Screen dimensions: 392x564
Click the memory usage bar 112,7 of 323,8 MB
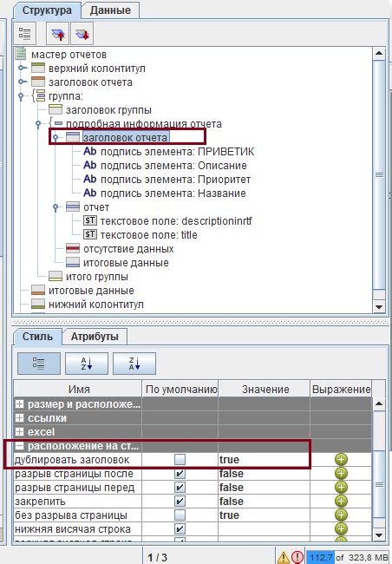point(348,557)
